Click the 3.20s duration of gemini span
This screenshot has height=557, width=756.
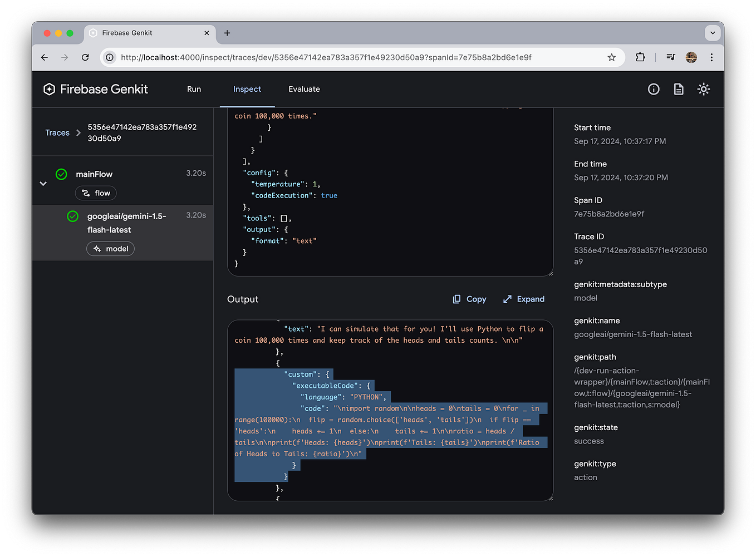196,215
